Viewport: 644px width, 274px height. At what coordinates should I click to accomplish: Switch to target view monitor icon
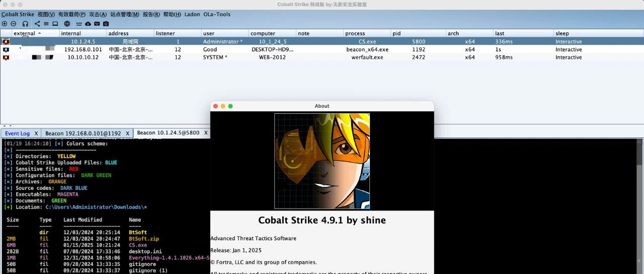(55, 24)
